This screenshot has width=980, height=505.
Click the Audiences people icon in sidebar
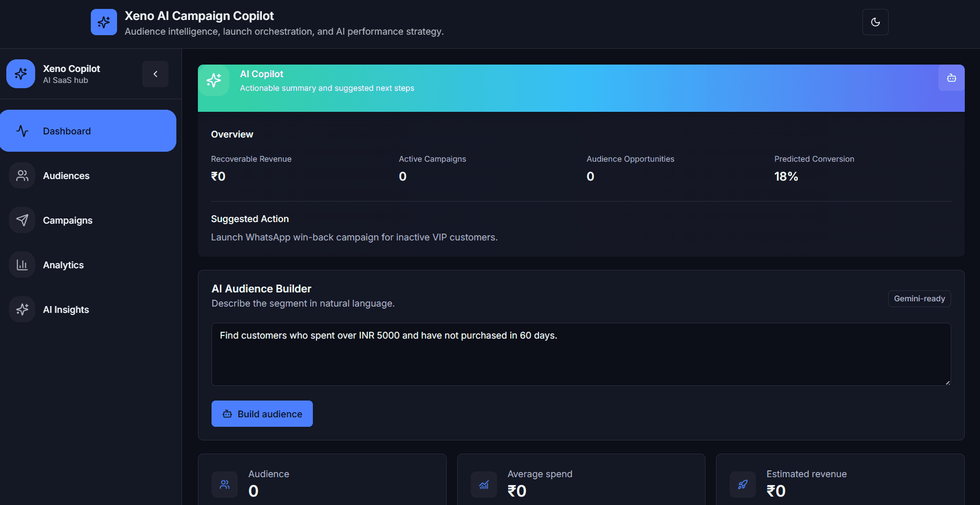click(22, 175)
